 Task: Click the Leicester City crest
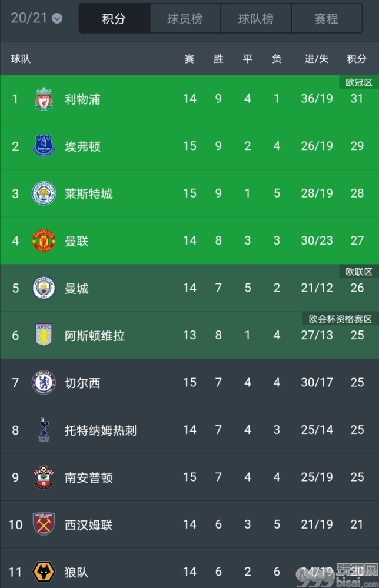pyautogui.click(x=44, y=193)
